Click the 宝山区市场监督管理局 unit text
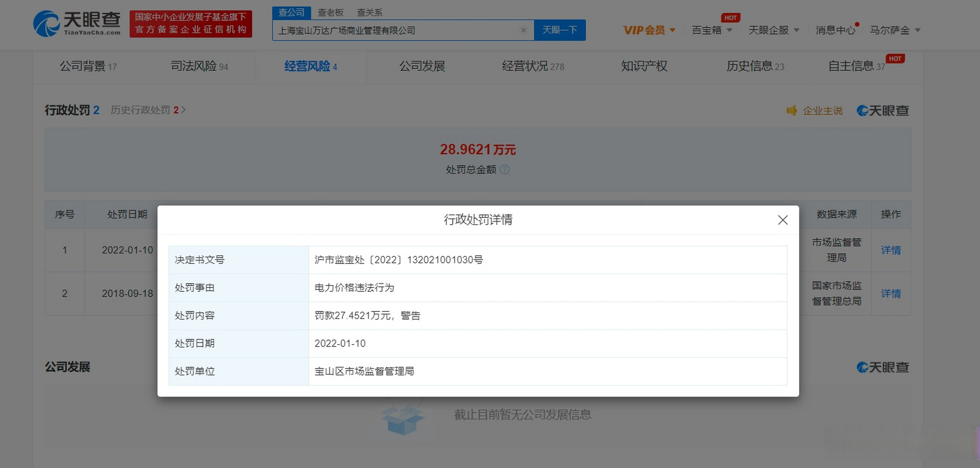The height and width of the screenshot is (468, 980). (x=364, y=371)
